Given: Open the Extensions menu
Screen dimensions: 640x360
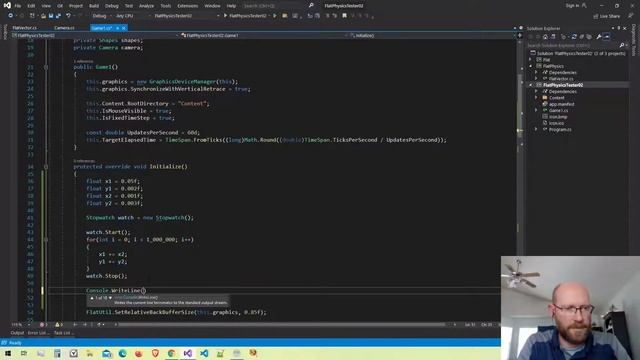Looking at the screenshot, I should coord(187,6).
